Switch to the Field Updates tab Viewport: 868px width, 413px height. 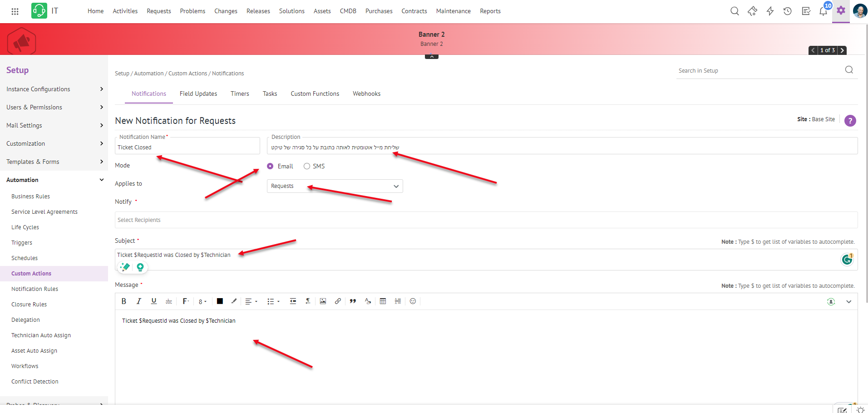pyautogui.click(x=198, y=93)
